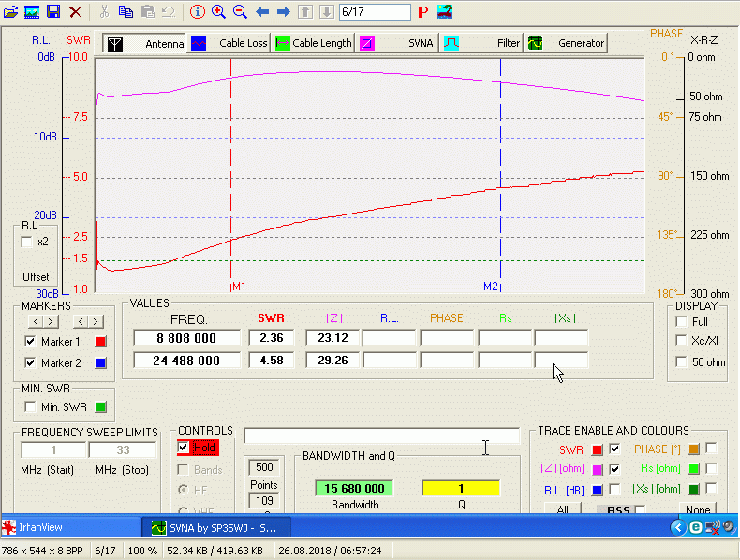
Task: Click the zoom in magnifier
Action: tap(219, 11)
